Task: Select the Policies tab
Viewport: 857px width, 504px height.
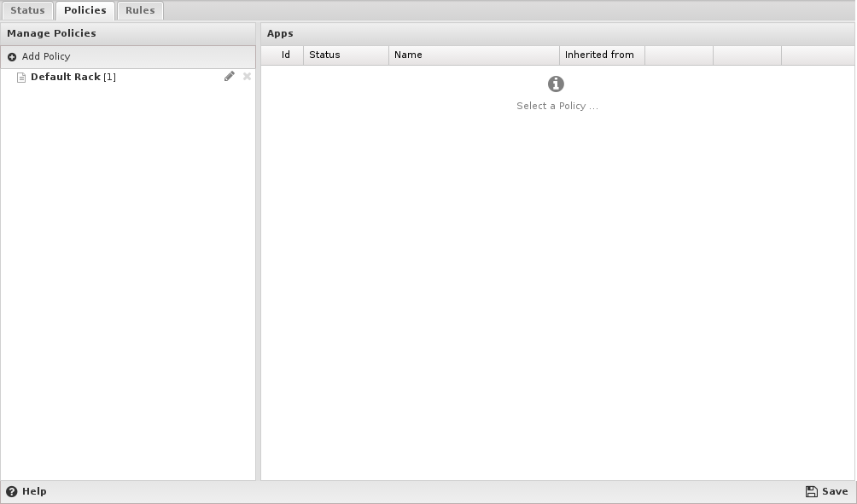Action: point(85,11)
